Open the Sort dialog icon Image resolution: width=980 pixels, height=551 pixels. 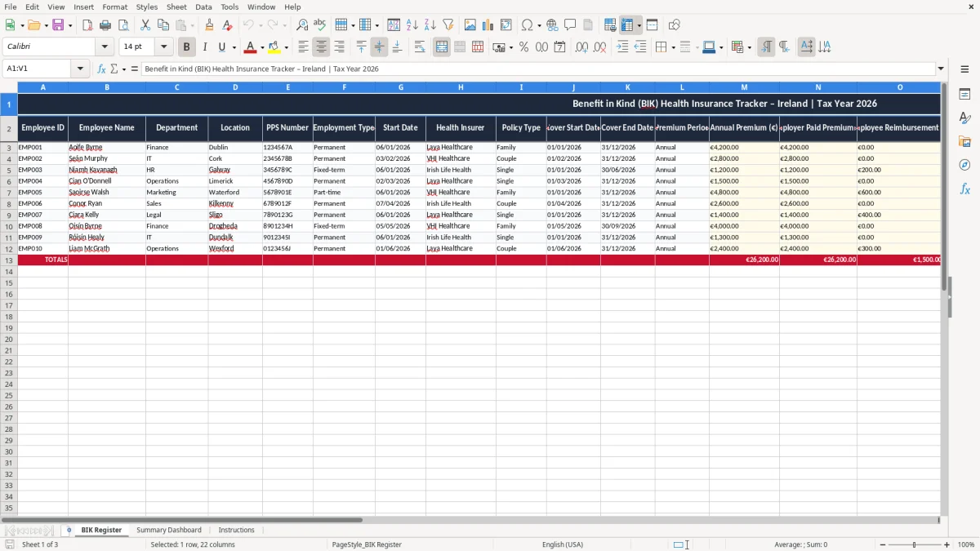coord(394,25)
